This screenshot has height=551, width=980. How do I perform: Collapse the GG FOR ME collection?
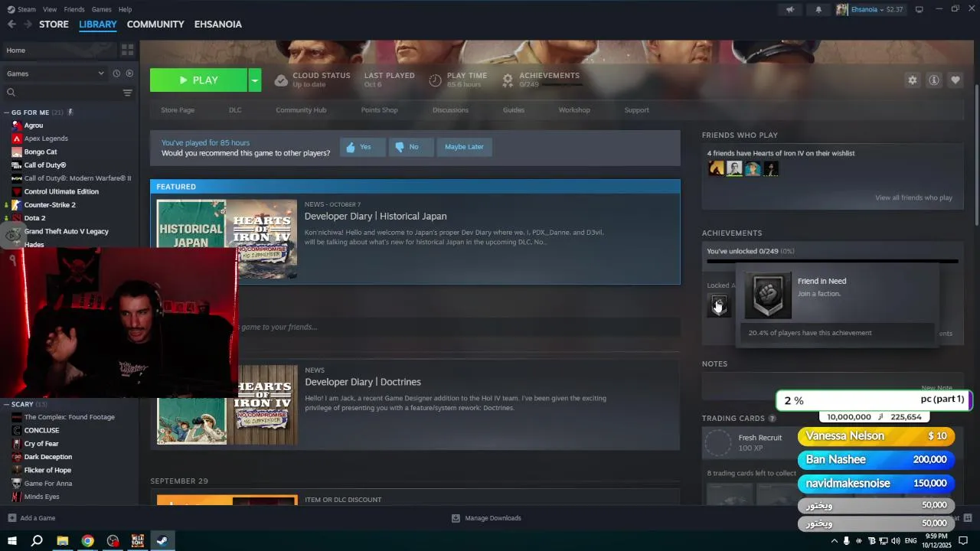tap(7, 112)
